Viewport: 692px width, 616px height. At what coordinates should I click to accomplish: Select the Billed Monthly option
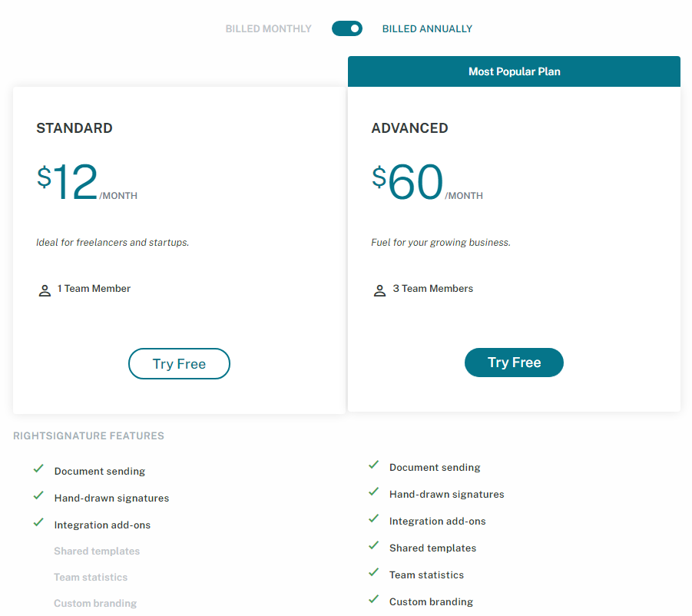tap(268, 28)
